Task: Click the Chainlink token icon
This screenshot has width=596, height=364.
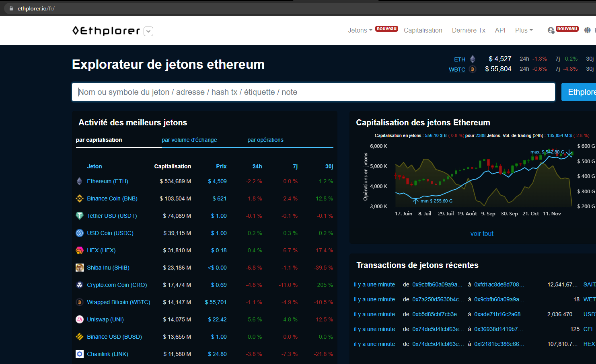Action: (79, 354)
